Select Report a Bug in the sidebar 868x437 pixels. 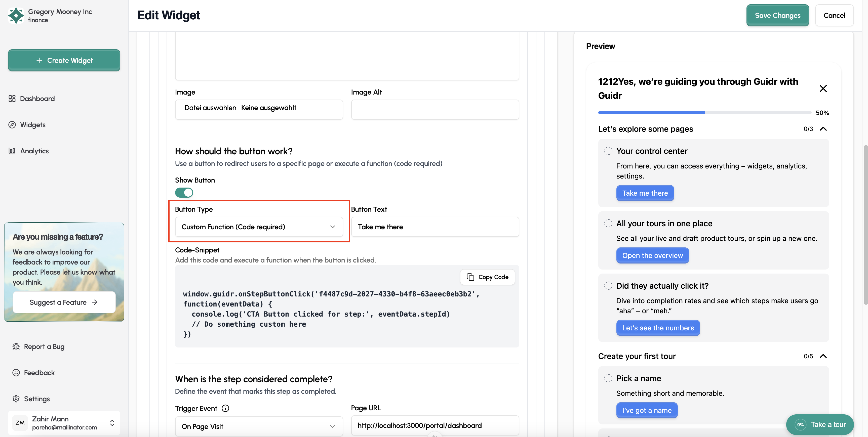pyautogui.click(x=44, y=346)
